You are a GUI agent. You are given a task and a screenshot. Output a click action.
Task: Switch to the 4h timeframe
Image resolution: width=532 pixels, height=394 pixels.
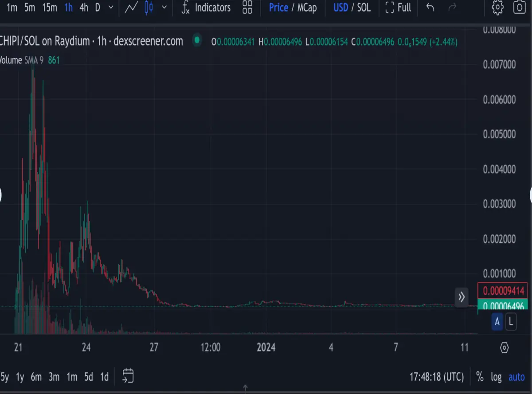pyautogui.click(x=84, y=8)
